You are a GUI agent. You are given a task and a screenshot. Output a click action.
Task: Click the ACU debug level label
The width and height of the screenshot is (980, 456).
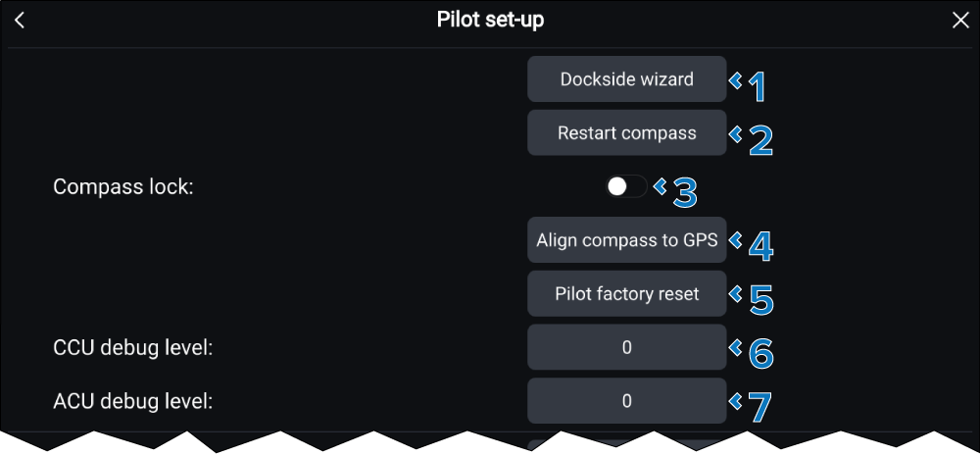(133, 400)
